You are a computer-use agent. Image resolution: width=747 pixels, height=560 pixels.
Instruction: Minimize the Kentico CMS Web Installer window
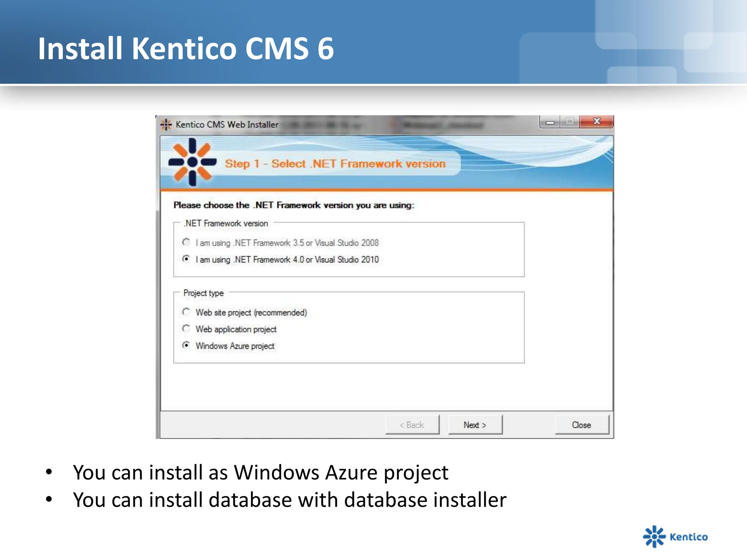coord(550,122)
